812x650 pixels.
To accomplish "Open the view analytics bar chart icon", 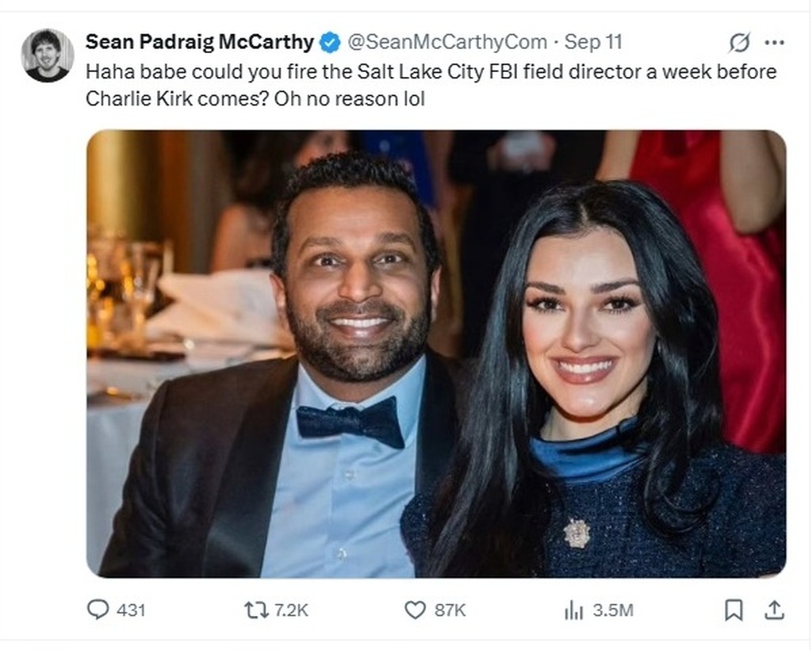I will (x=573, y=610).
